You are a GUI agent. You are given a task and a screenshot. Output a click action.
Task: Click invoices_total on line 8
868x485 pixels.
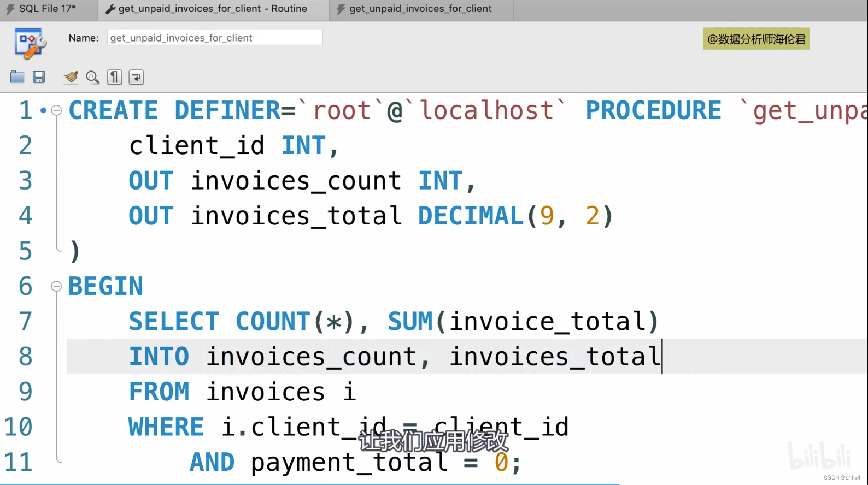tap(554, 357)
